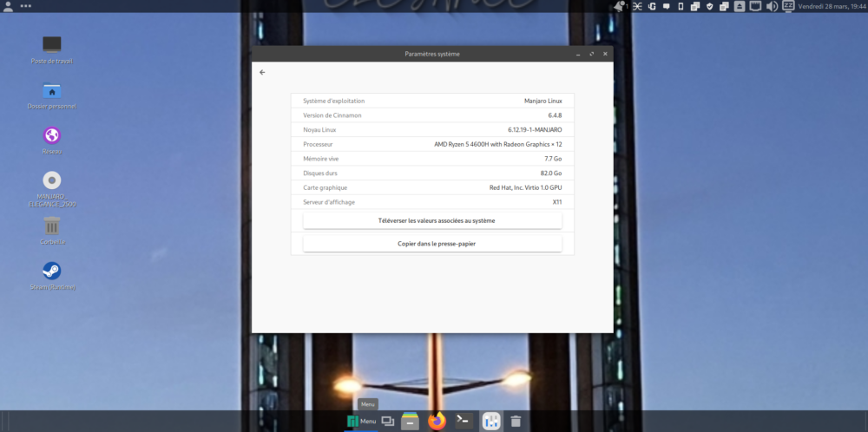Screen dimensions: 868x432
Task: Open the shield checkmark icon in the tray
Action: (x=710, y=7)
